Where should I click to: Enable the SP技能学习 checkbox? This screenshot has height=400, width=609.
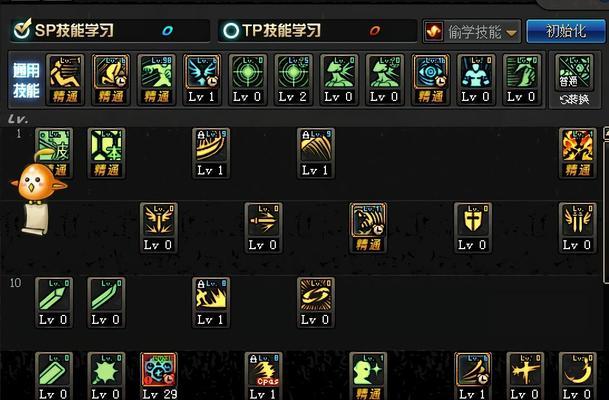(x=22, y=30)
